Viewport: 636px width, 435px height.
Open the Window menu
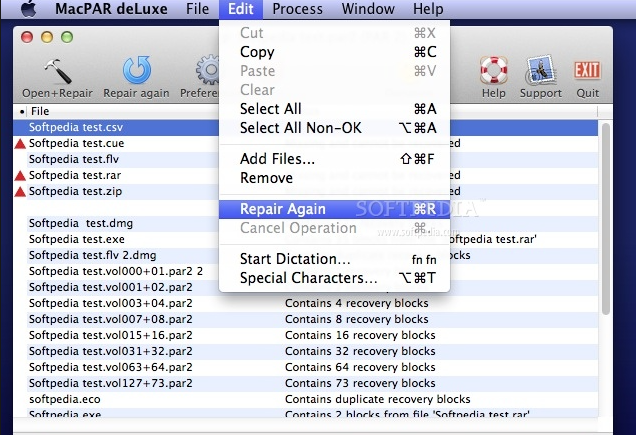click(368, 9)
